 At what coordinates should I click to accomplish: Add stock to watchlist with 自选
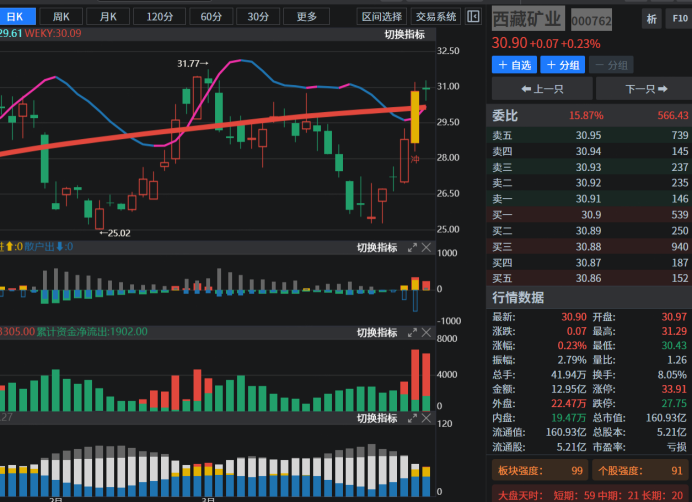pos(514,65)
